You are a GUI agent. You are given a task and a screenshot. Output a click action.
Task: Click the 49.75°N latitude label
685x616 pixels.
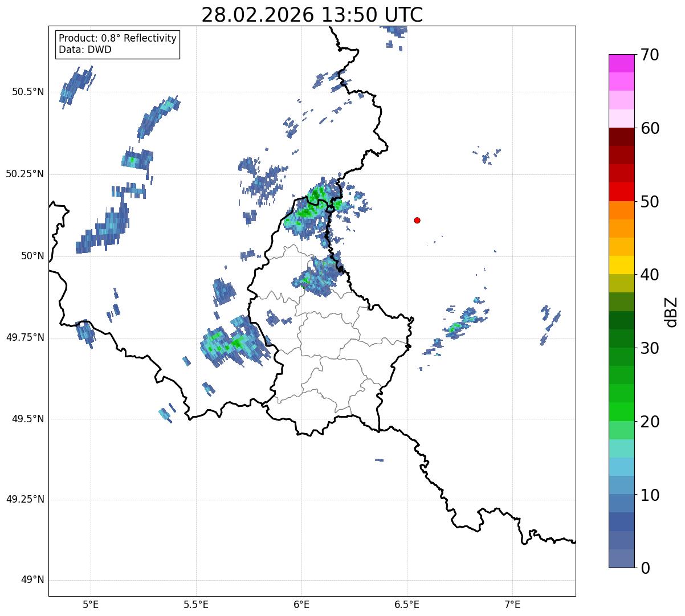pos(25,337)
